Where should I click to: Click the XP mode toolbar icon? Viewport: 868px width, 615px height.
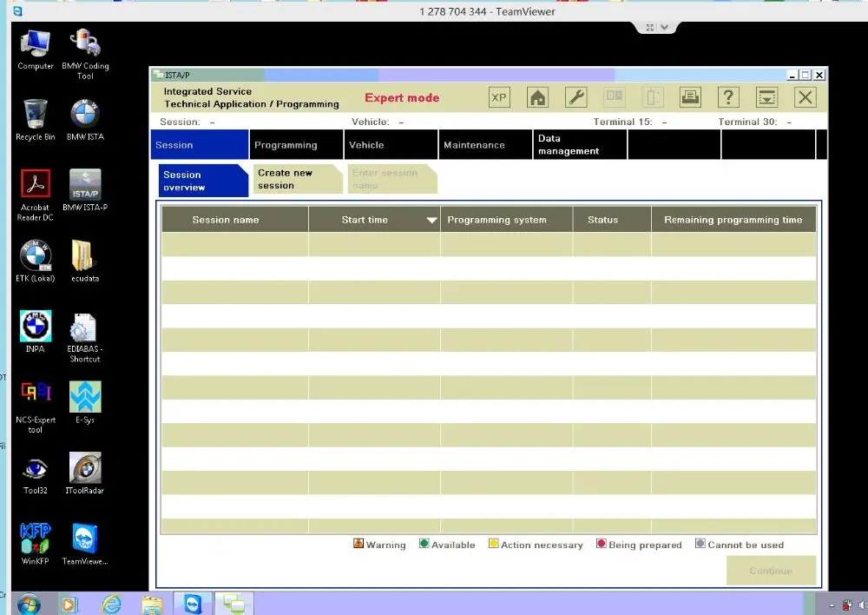click(499, 97)
